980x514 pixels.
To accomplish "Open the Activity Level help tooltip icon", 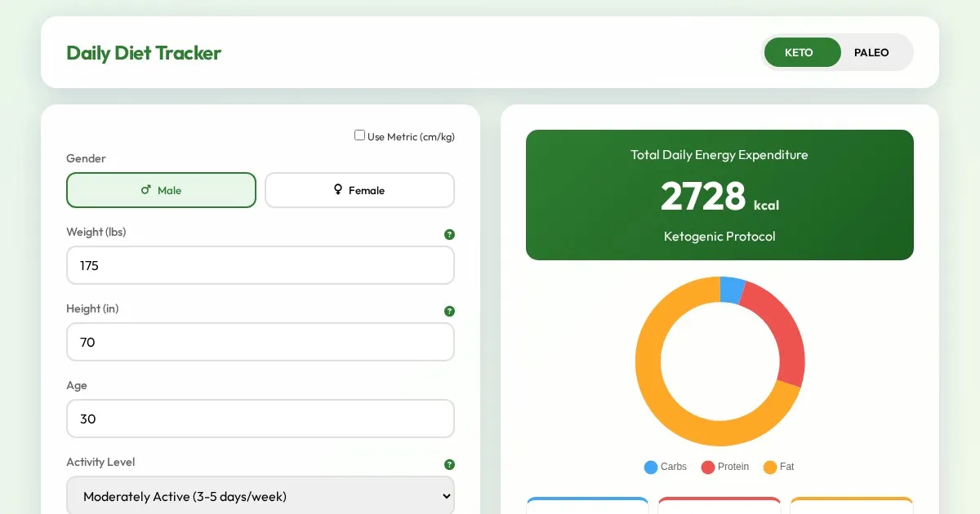I will 449,465.
